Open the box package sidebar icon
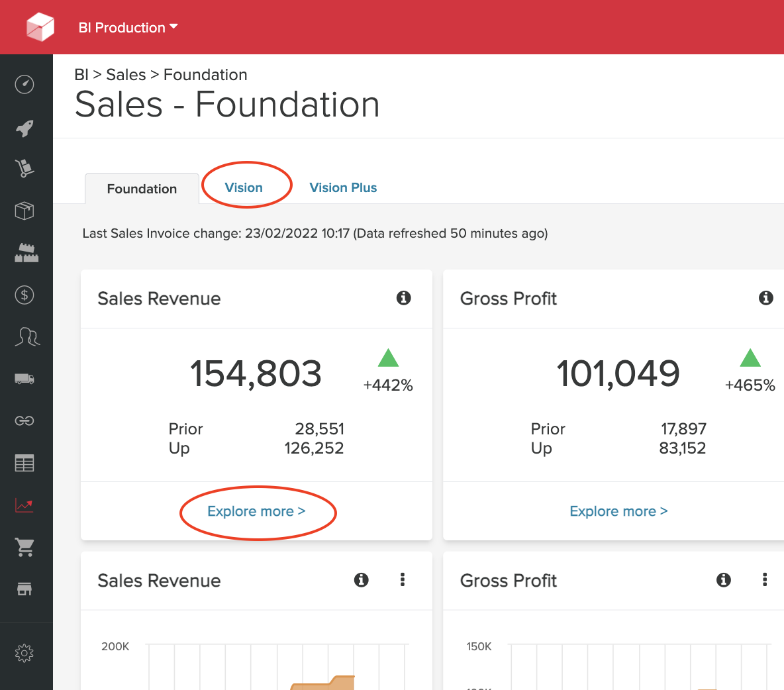 click(x=24, y=211)
